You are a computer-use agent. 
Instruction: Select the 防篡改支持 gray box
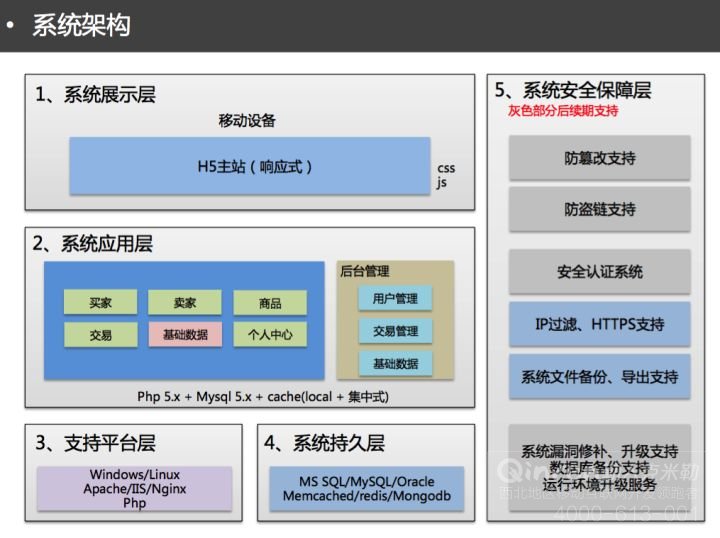tap(600, 158)
